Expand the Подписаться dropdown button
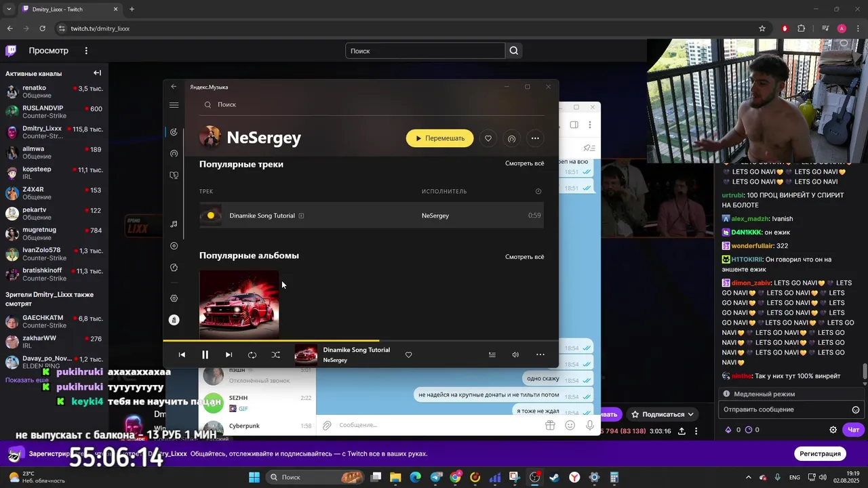Screen dimensions: 868x488 pyautogui.click(x=662, y=414)
